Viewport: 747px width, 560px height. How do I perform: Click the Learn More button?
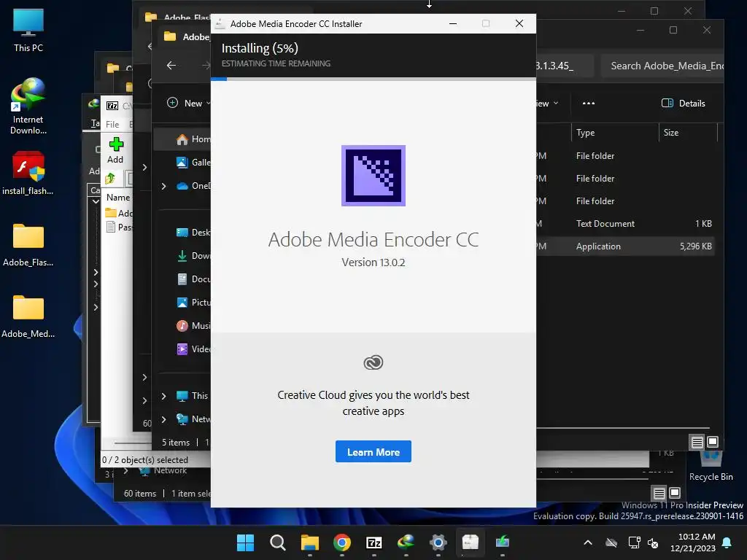click(x=373, y=451)
